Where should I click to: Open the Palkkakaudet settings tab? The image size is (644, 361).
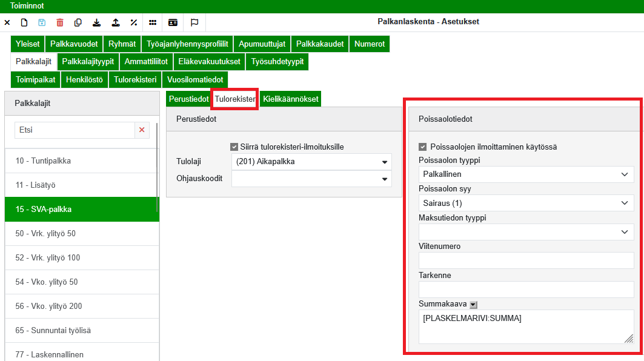[320, 44]
